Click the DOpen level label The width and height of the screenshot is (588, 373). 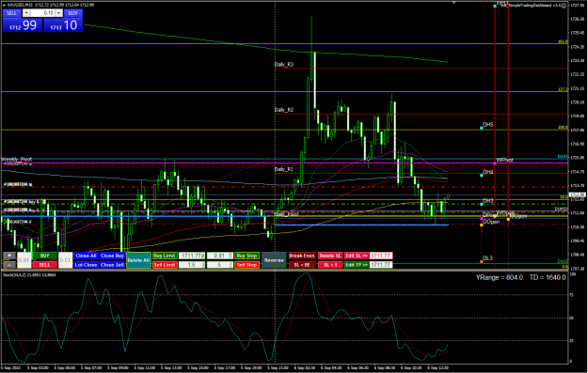[x=491, y=222]
